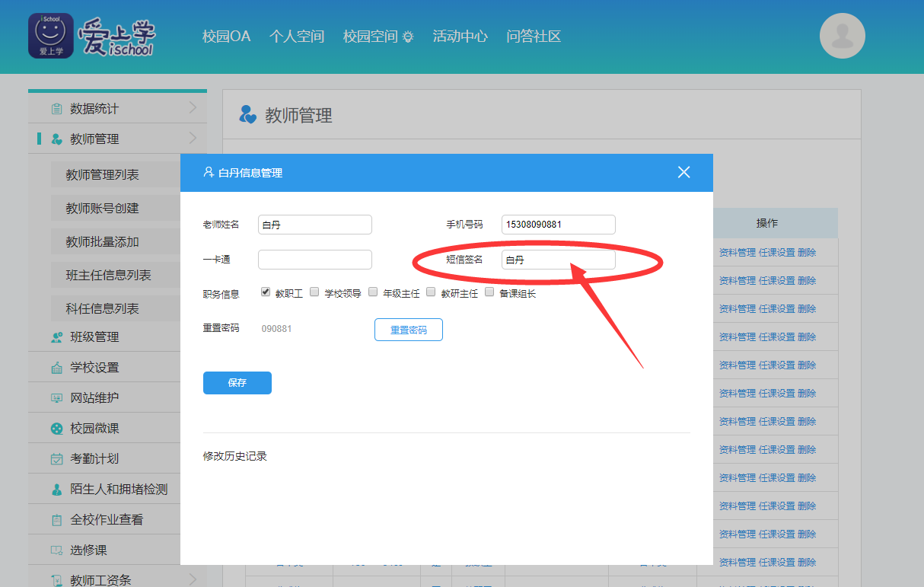Tick the 年级主任 checkbox
The width and height of the screenshot is (924, 587).
point(373,292)
